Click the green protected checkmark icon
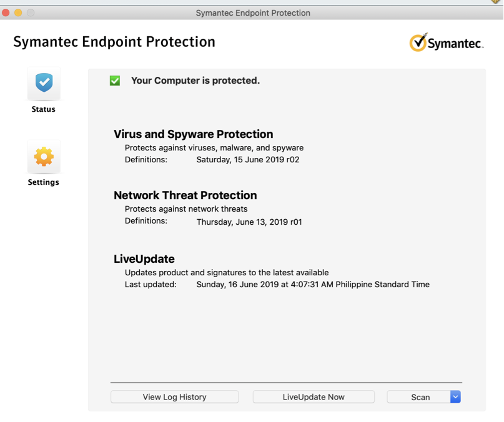Image resolution: width=504 pixels, height=422 pixels. 115,81
